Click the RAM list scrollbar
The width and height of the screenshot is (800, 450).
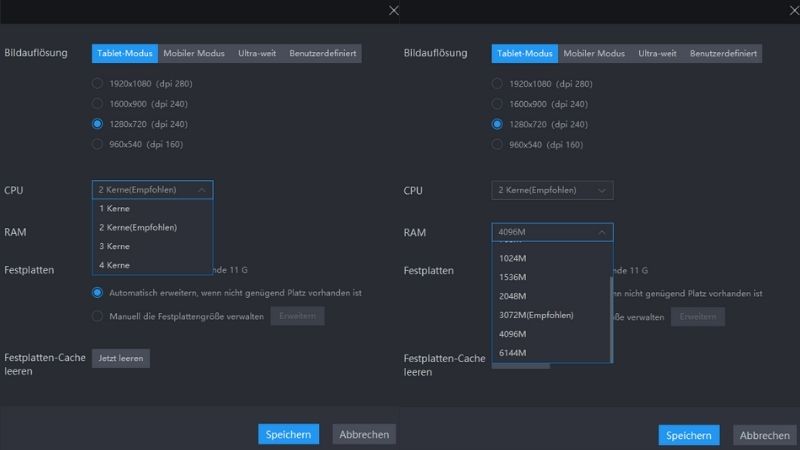click(611, 319)
